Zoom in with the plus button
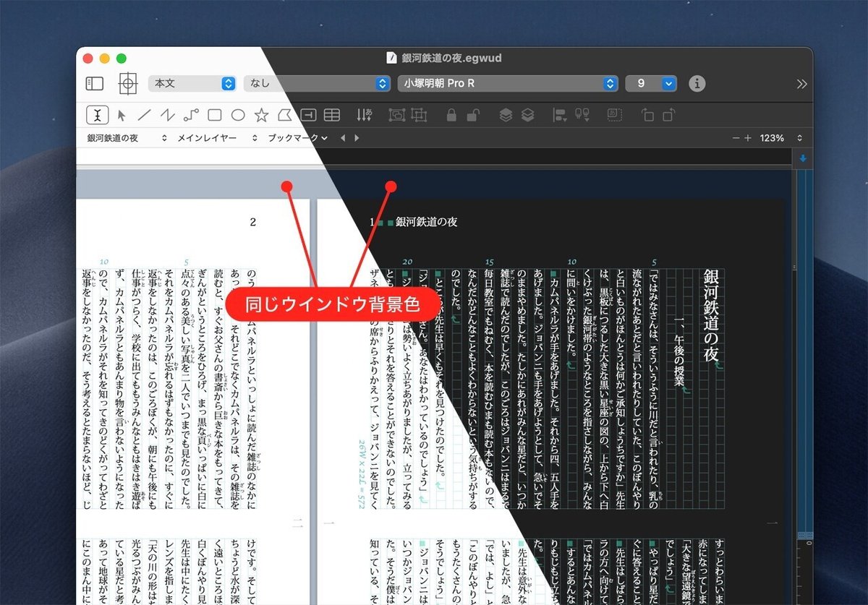This screenshot has height=605, width=868. coord(748,137)
